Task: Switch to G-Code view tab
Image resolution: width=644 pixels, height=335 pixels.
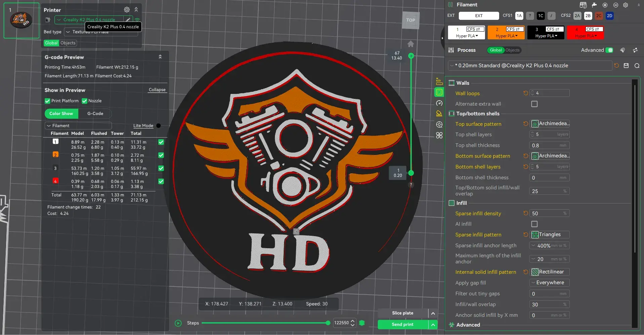Action: [x=95, y=114]
